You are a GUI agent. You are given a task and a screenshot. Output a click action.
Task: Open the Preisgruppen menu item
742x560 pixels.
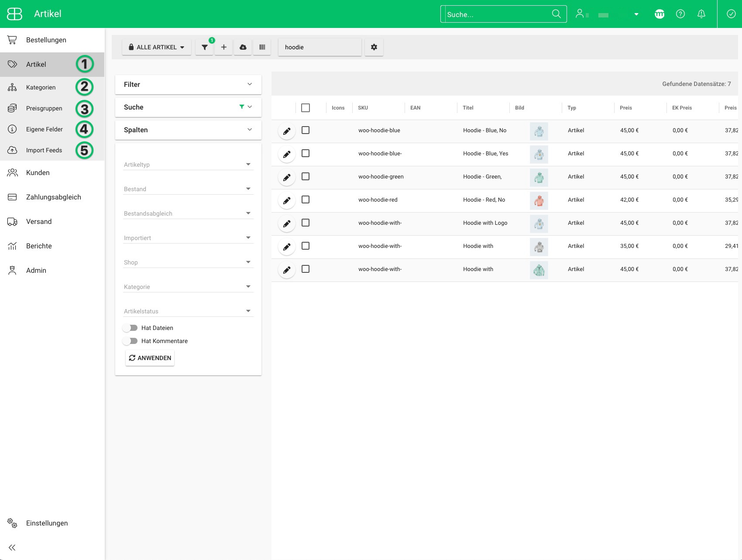tap(52, 108)
